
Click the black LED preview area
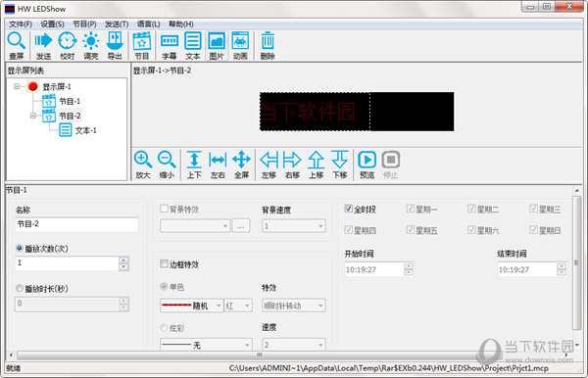(357, 112)
